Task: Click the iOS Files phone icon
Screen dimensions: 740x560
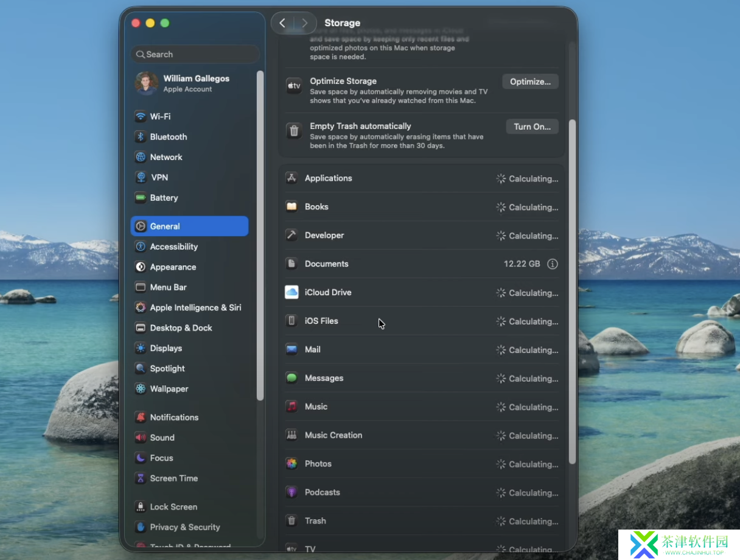Action: (x=291, y=321)
